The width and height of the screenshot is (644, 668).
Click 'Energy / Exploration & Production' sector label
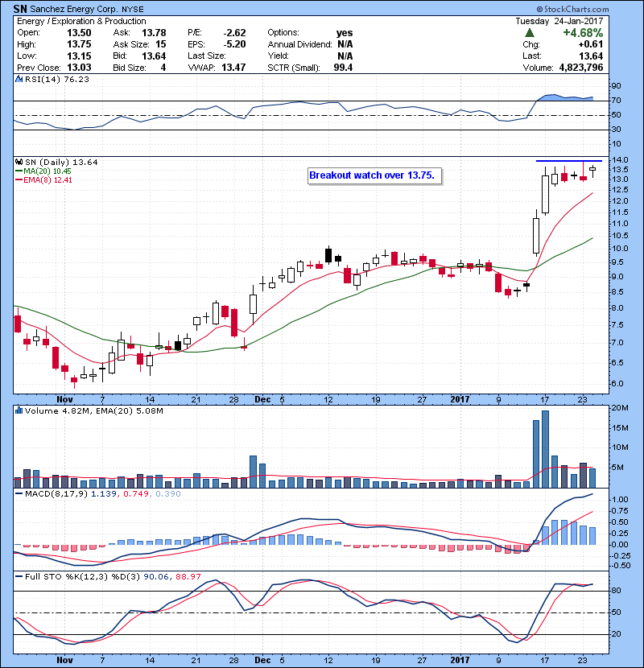coord(81,21)
